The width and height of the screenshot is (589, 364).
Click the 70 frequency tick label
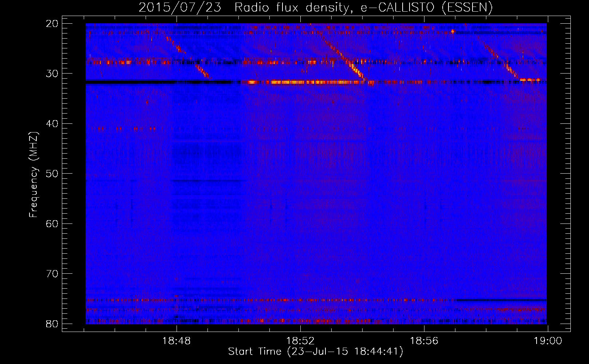[52, 274]
